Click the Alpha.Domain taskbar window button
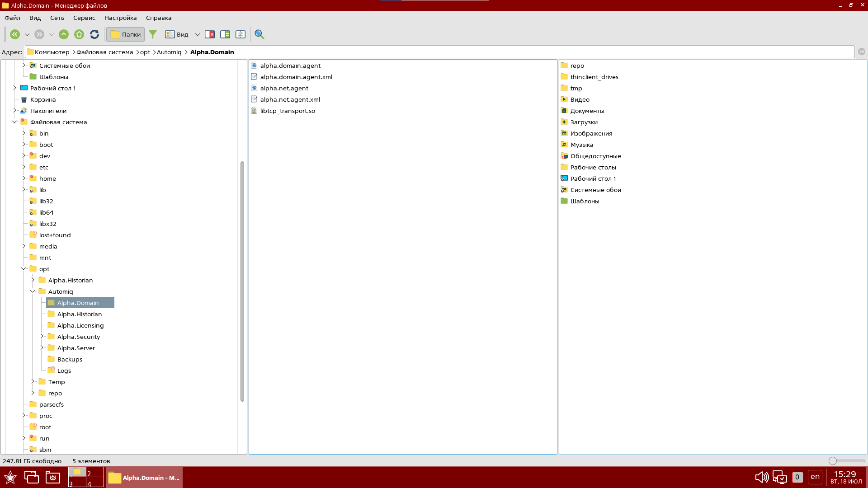This screenshot has width=868, height=488. 144,478
